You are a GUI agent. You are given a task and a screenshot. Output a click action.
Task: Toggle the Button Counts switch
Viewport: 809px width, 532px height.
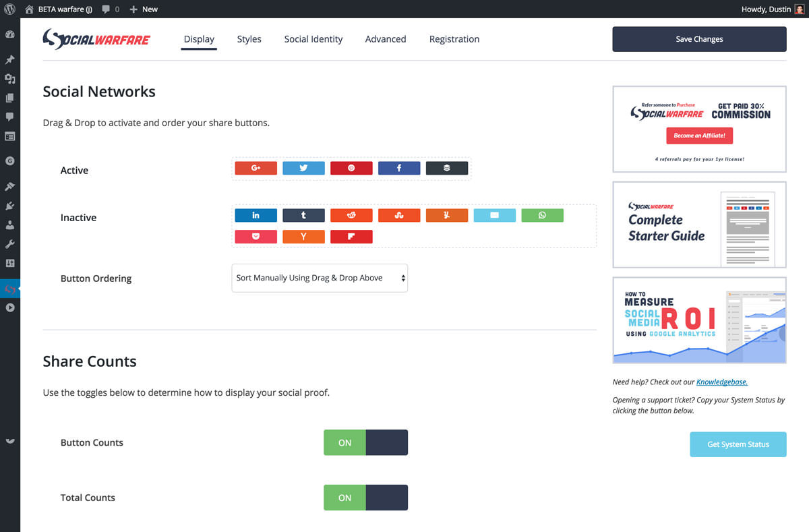click(x=365, y=442)
